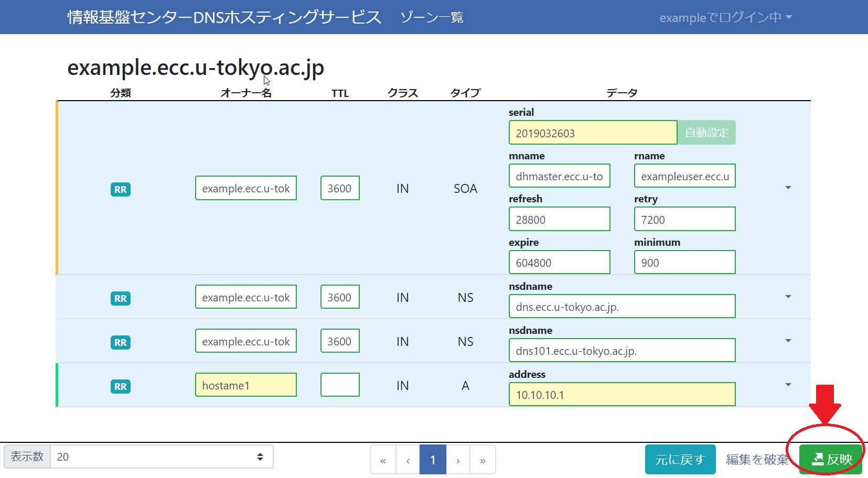Click 編集を破棄 to discard edits

(x=757, y=460)
